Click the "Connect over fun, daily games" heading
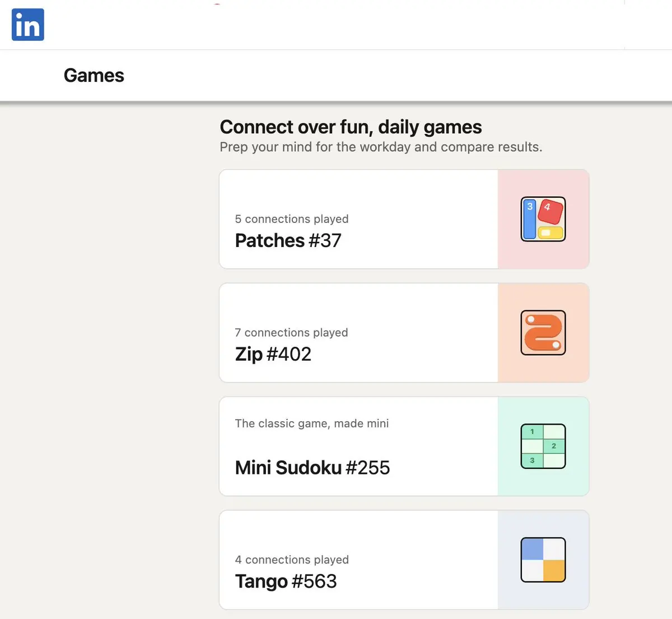Screen dimensions: 672x619 click(x=351, y=127)
